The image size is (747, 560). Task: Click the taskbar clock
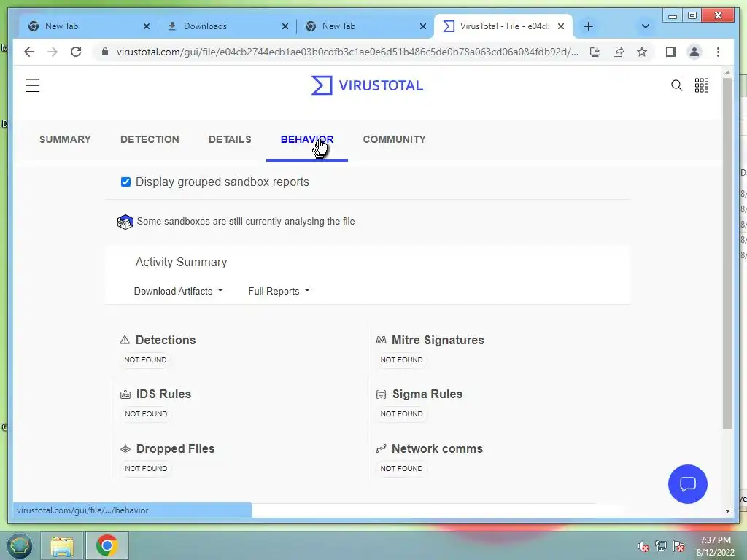716,546
